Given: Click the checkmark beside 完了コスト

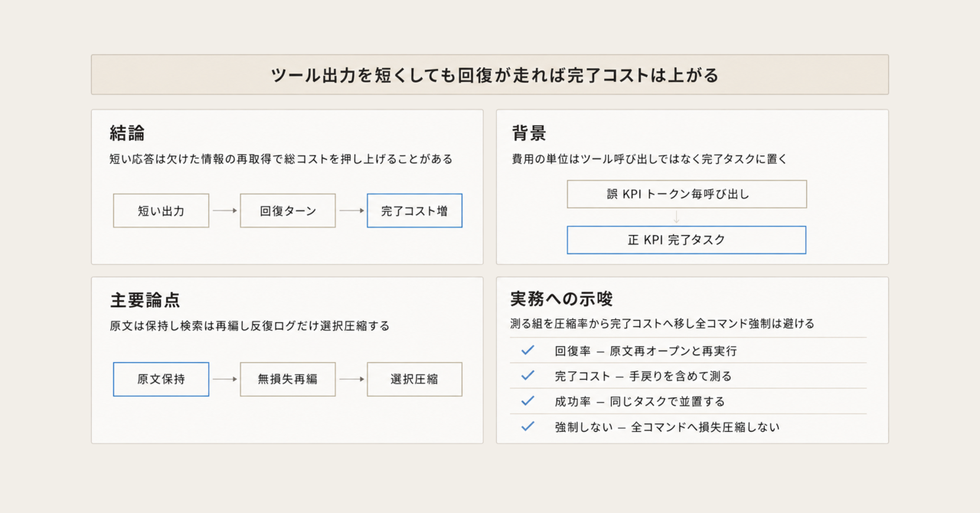Looking at the screenshot, I should coord(528,375).
